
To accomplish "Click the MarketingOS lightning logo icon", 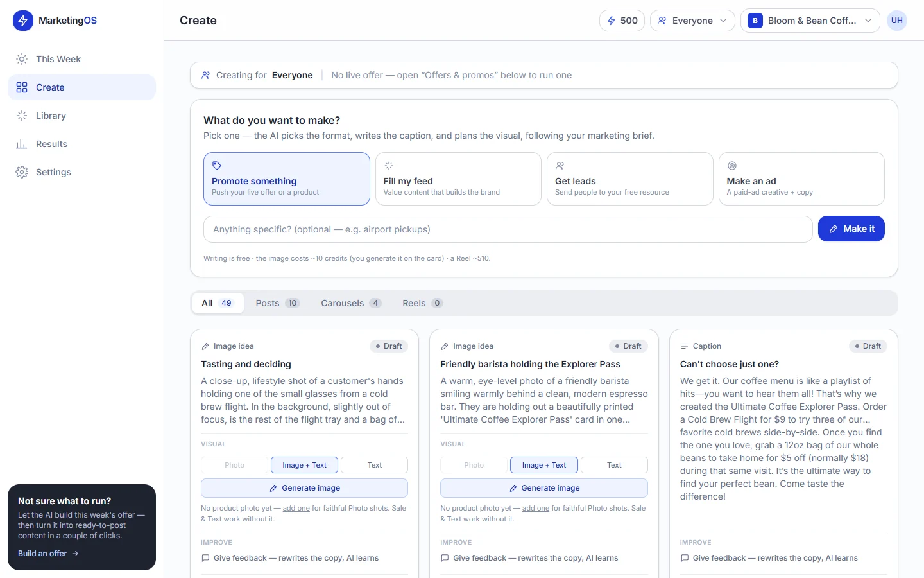I will [23, 21].
